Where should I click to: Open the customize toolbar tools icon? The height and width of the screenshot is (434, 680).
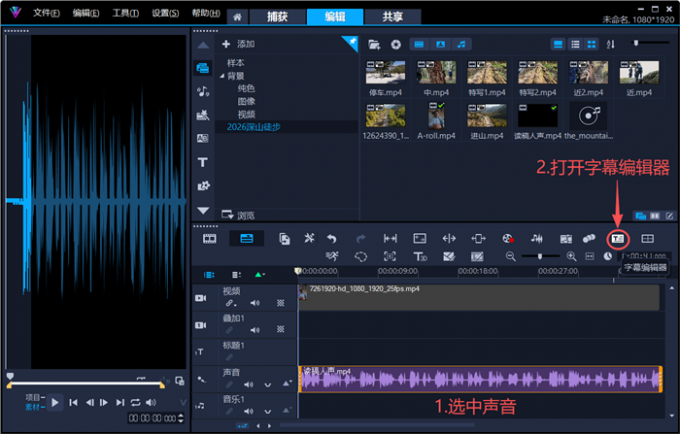click(309, 238)
